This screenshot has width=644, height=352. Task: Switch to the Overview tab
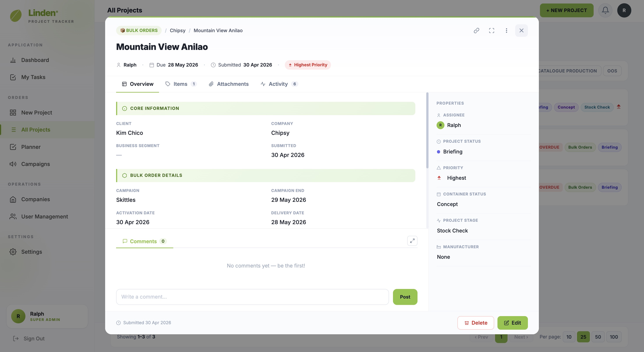coord(138,84)
